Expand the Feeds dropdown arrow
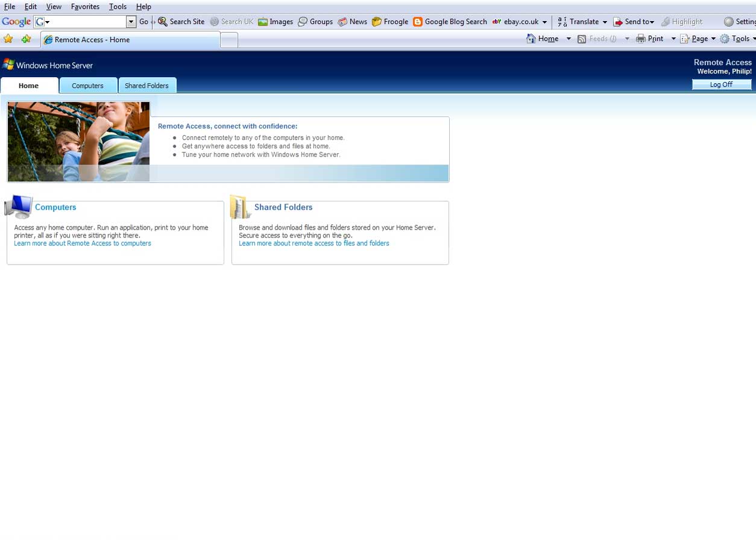Screen dimensions: 756x540 (627, 39)
